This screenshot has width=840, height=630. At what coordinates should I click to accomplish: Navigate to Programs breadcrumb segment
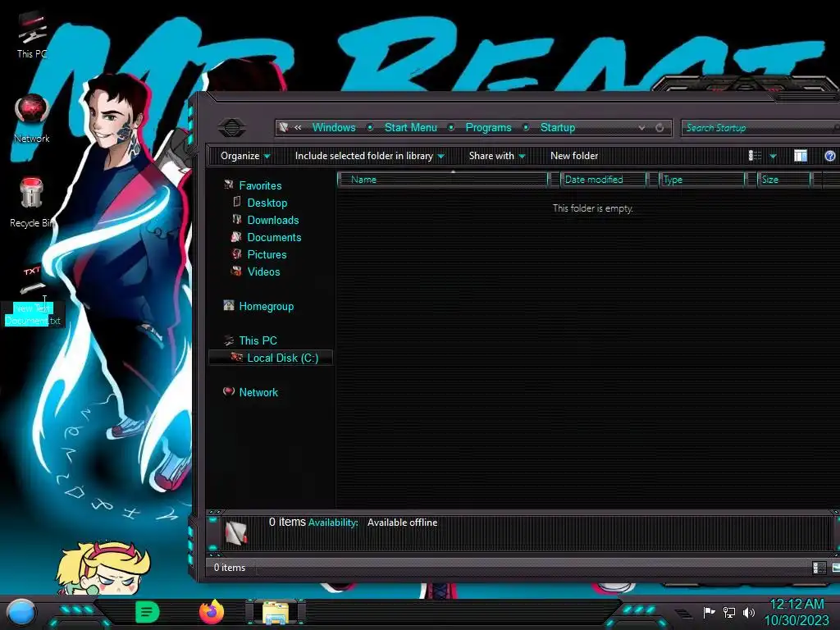pyautogui.click(x=488, y=127)
